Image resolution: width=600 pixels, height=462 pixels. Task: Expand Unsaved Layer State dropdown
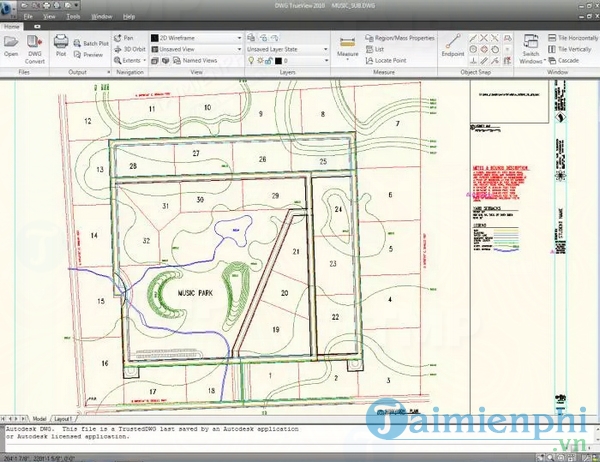326,49
